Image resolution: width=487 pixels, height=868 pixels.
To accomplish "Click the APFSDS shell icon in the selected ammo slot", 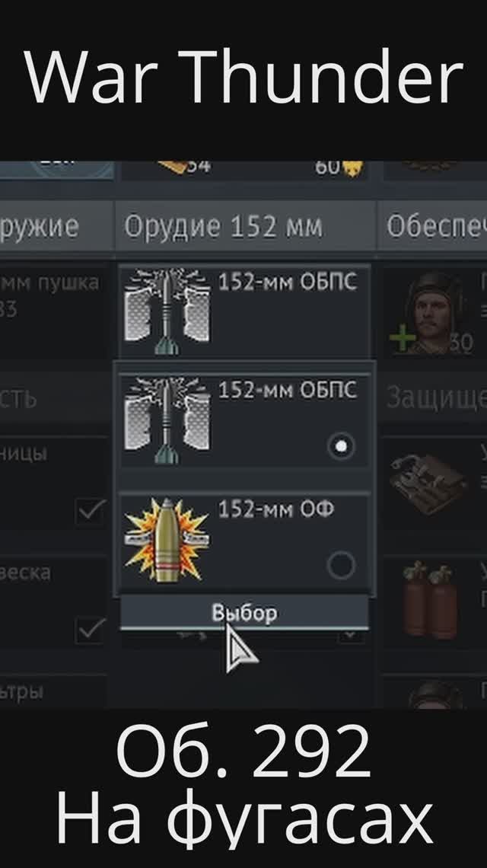I will pos(167,311).
